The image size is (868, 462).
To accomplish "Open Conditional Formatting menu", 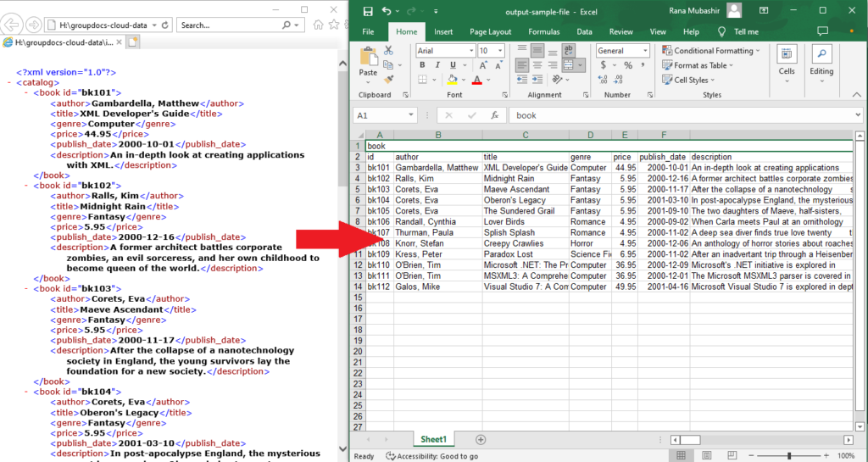I will (711, 50).
